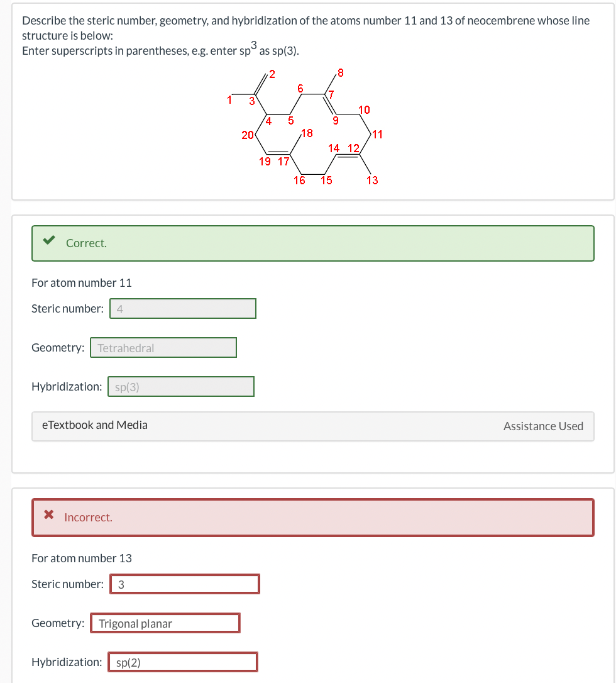Click the Geometry field showing Tetrahedral
Image resolution: width=616 pixels, height=683 pixels.
click(163, 348)
